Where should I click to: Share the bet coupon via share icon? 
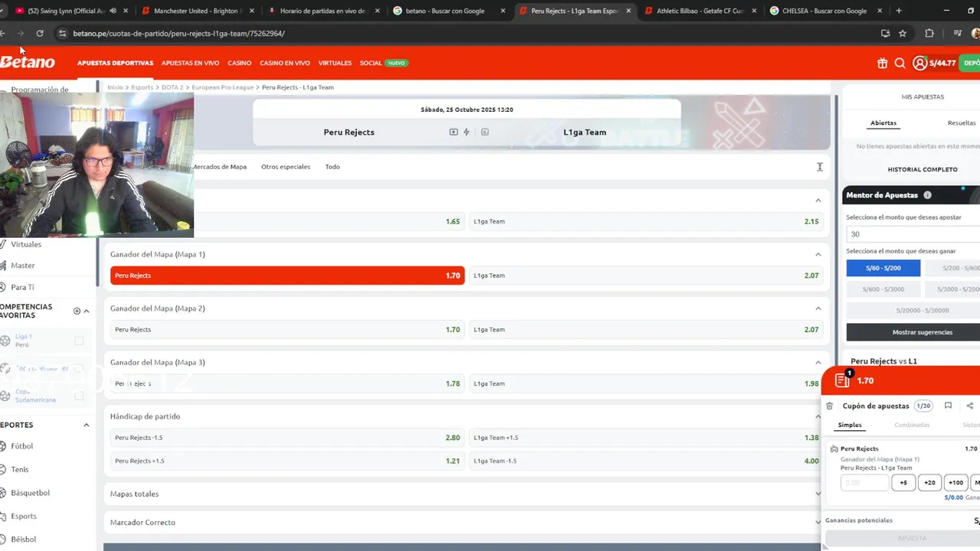click(x=969, y=406)
